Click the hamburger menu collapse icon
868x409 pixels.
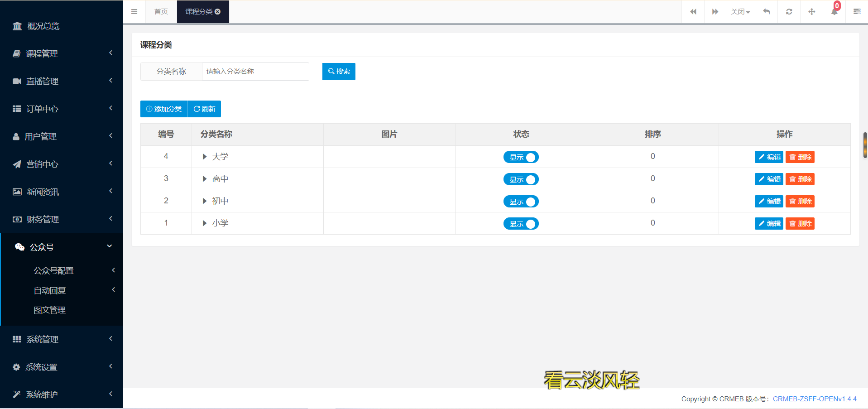pos(134,12)
